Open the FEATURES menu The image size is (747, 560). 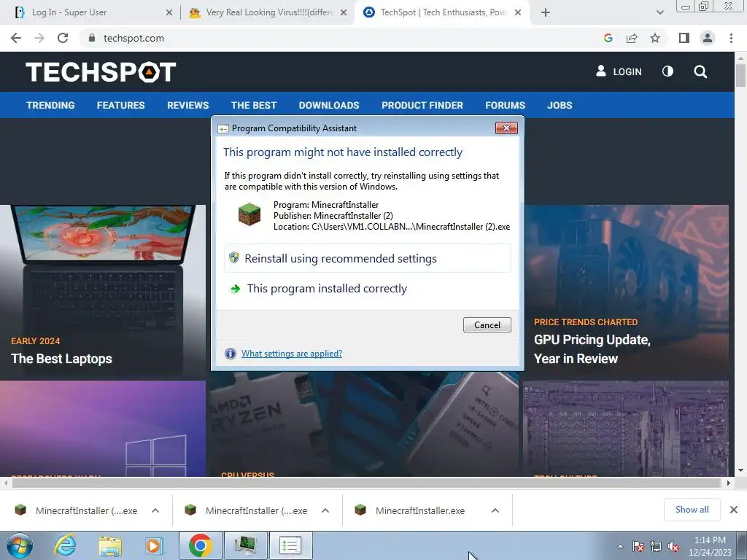[120, 105]
